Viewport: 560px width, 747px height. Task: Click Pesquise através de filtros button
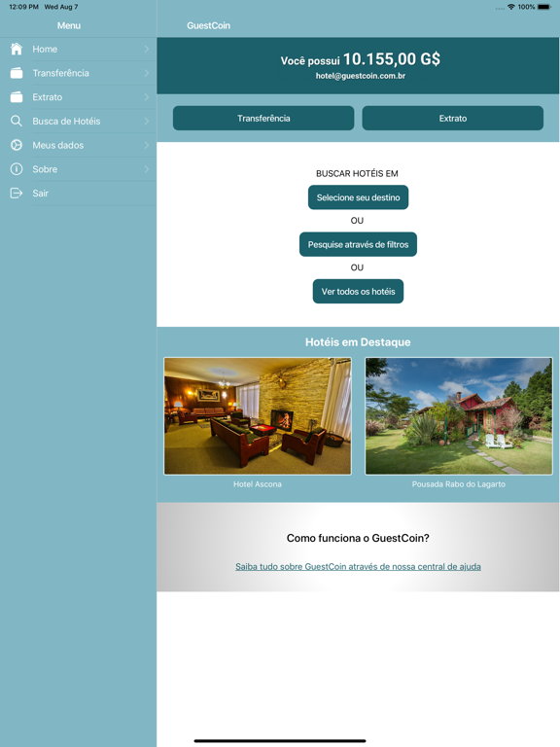click(x=358, y=244)
